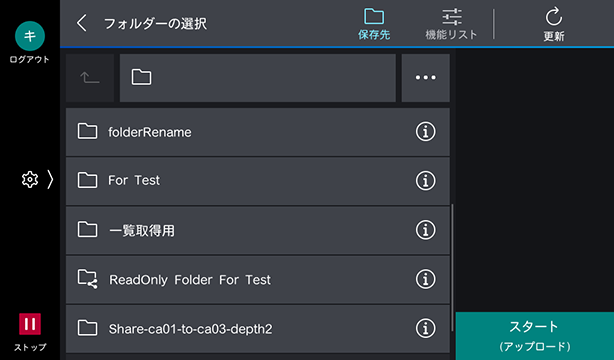
Task: Open the settings gear icon
Action: pos(30,180)
